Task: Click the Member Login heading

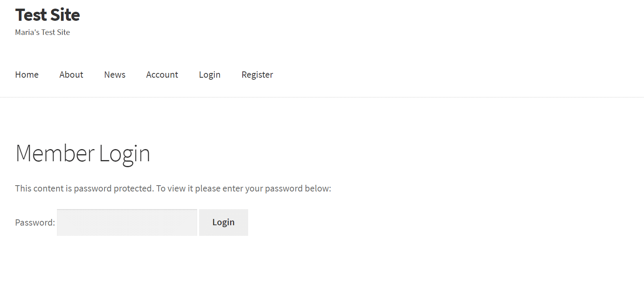Action: click(82, 153)
